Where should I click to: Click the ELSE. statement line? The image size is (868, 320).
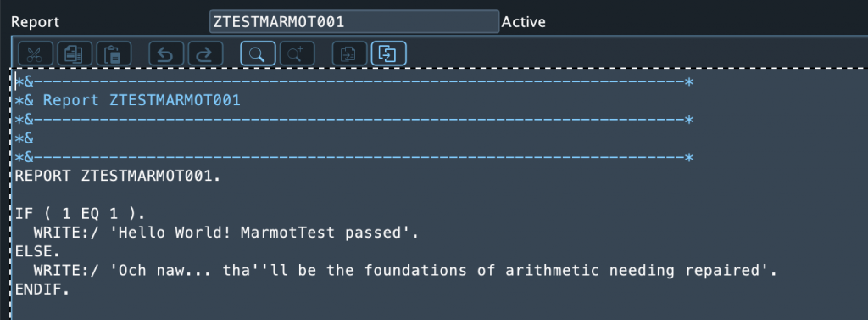37,252
